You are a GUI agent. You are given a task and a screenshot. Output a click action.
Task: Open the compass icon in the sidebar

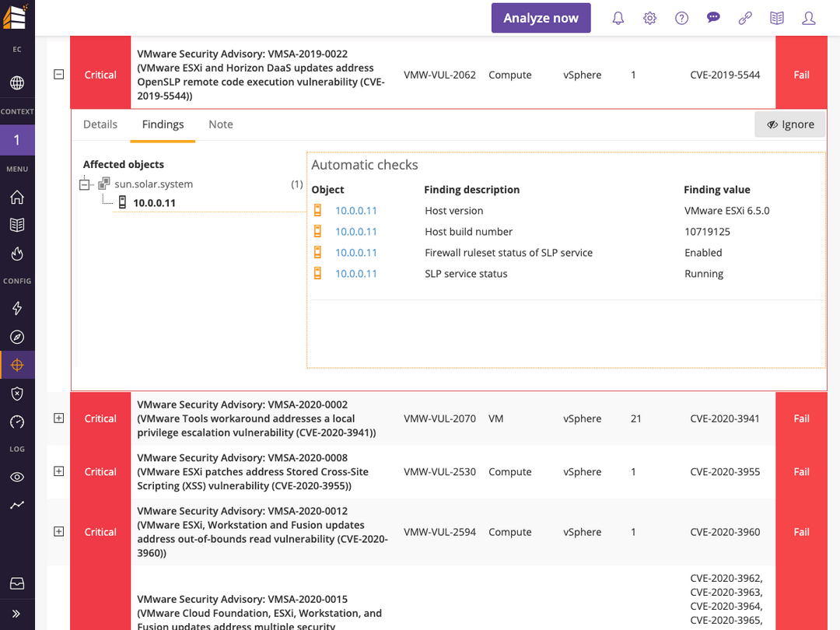coord(17,337)
